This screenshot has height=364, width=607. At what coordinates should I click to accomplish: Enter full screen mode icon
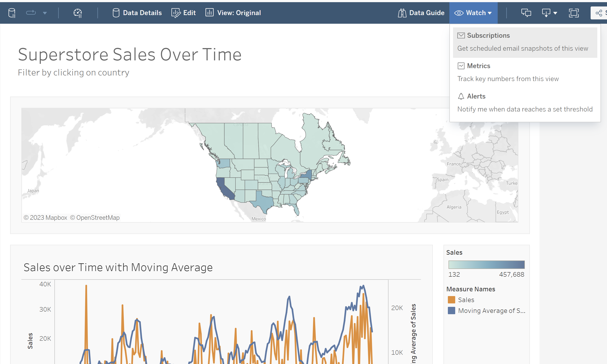pos(574,13)
